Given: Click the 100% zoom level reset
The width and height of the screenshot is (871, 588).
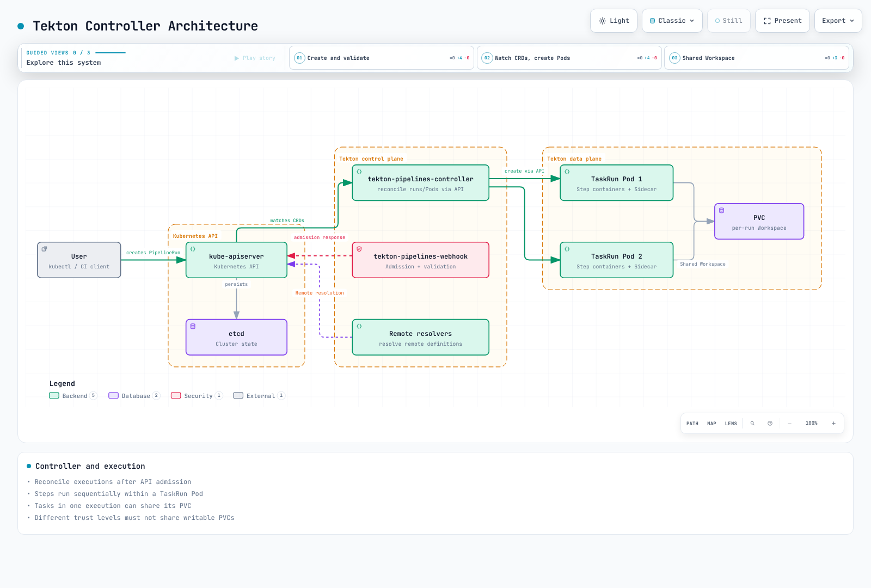Looking at the screenshot, I should point(812,423).
